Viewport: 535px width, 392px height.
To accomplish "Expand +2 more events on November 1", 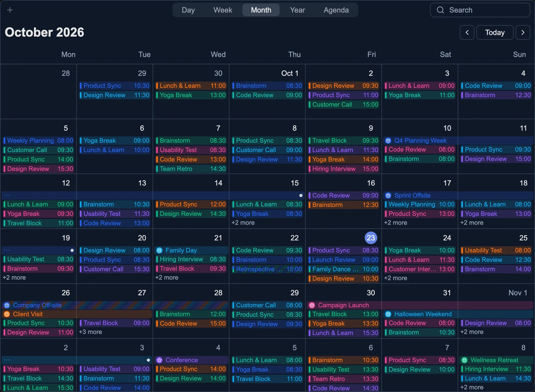I will [472, 332].
